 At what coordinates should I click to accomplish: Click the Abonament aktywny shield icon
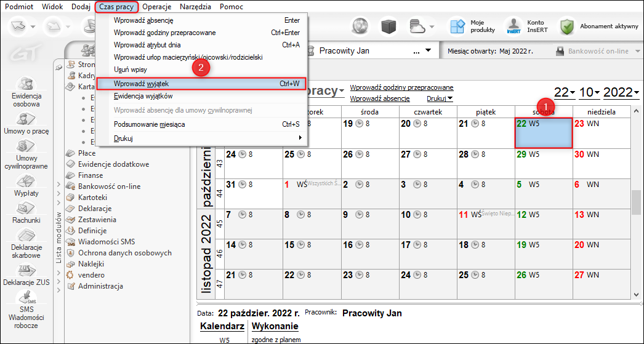(x=567, y=26)
